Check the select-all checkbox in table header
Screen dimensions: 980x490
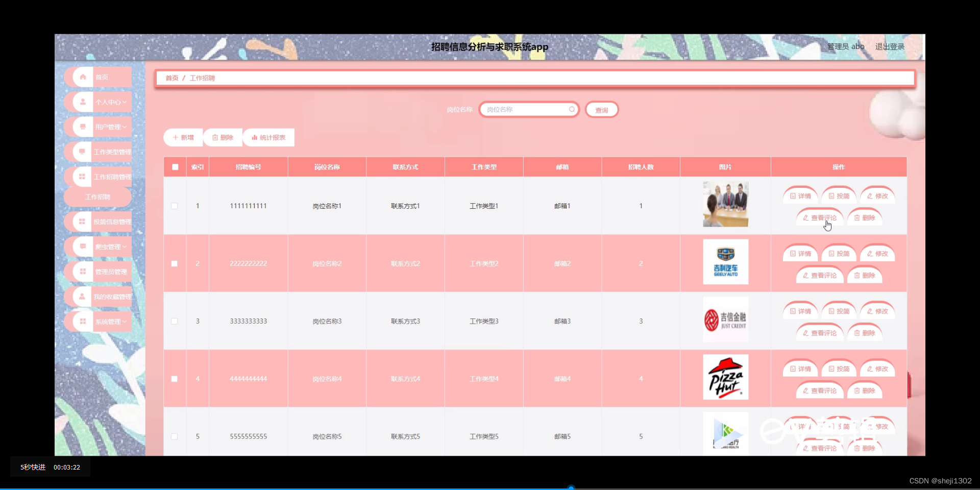[x=174, y=166]
